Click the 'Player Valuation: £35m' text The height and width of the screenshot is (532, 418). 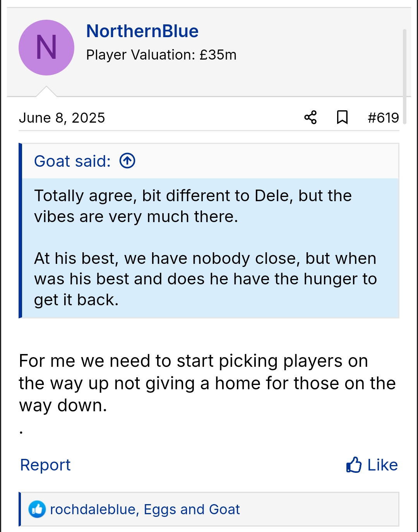point(161,55)
